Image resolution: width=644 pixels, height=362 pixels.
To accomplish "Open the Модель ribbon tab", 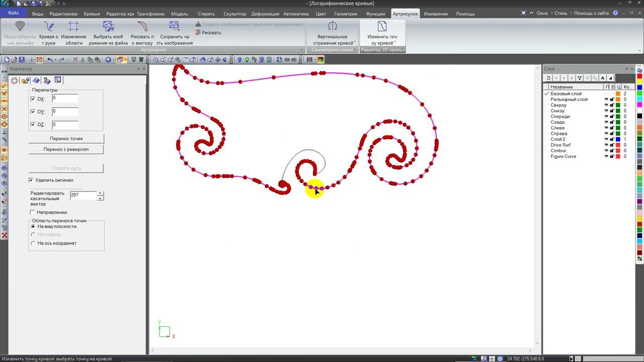I will click(x=179, y=14).
